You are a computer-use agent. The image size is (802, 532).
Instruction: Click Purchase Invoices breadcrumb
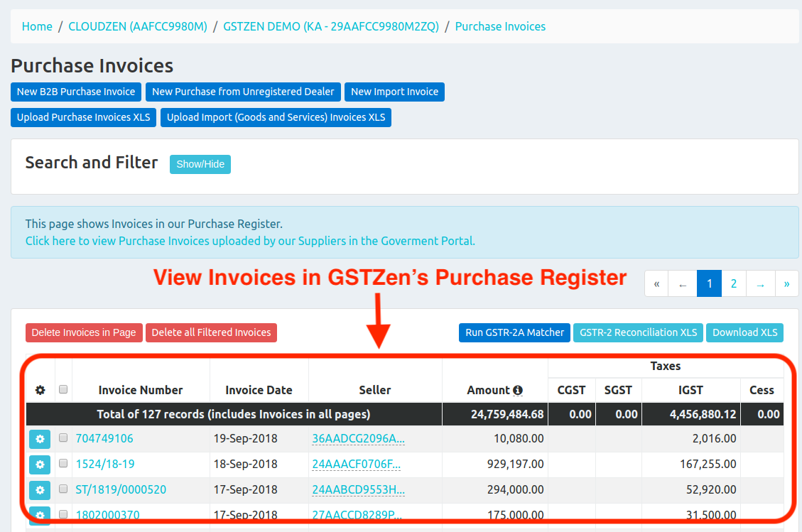pos(500,26)
